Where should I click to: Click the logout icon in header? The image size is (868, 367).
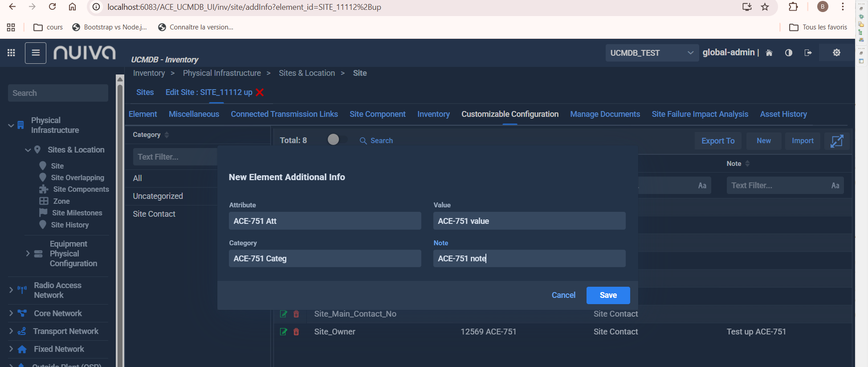[x=808, y=53]
